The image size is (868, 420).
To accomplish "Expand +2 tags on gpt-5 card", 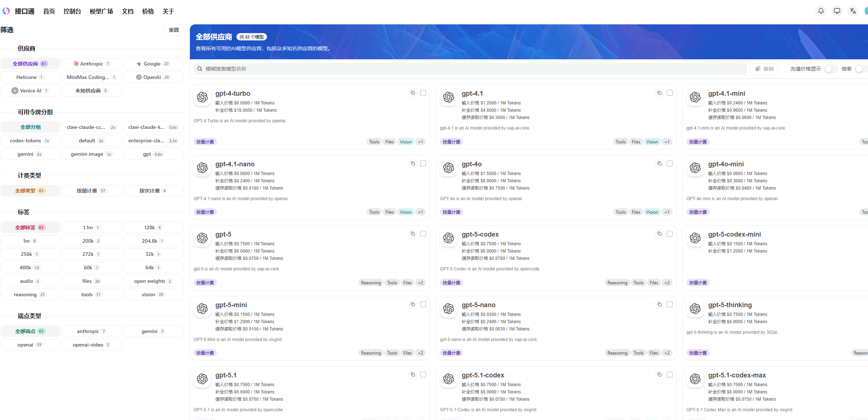I will pyautogui.click(x=421, y=283).
